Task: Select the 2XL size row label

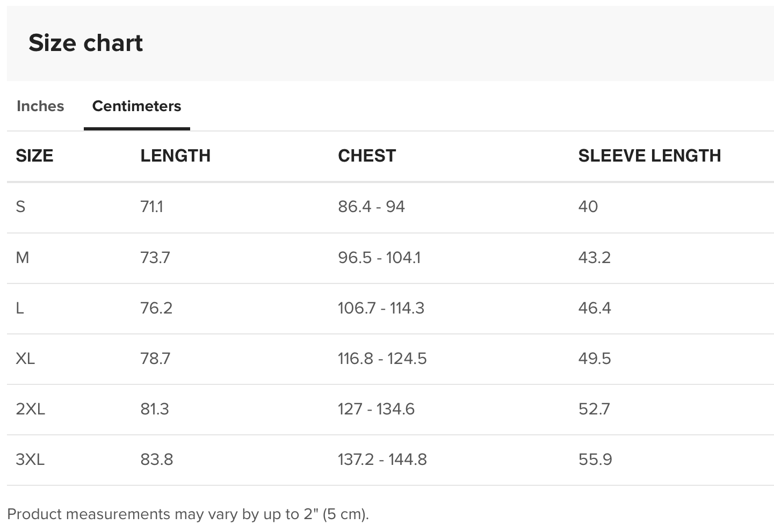Action: 31,409
